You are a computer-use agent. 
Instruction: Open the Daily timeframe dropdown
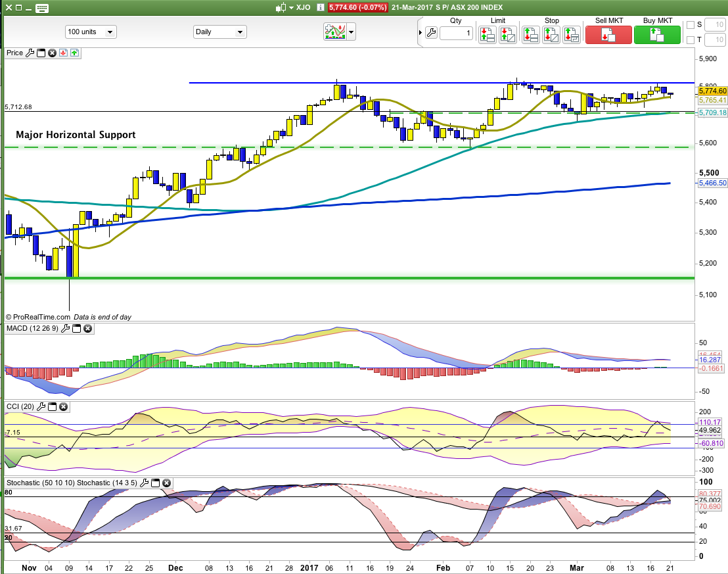tap(219, 32)
